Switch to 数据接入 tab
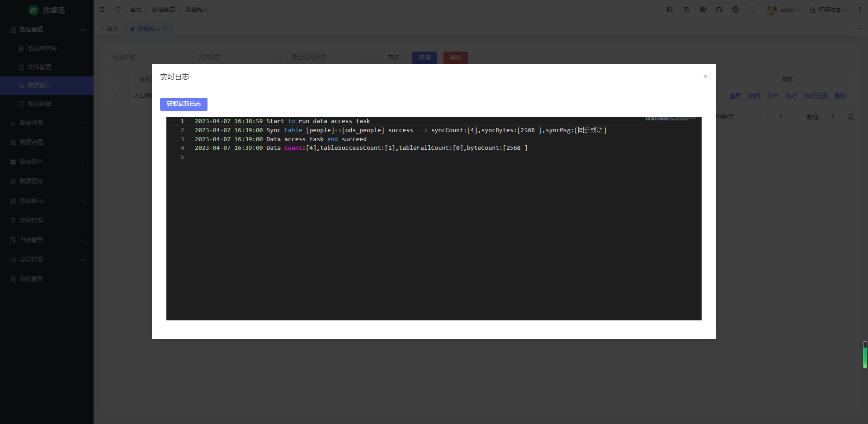This screenshot has height=424, width=868. pyautogui.click(x=149, y=29)
